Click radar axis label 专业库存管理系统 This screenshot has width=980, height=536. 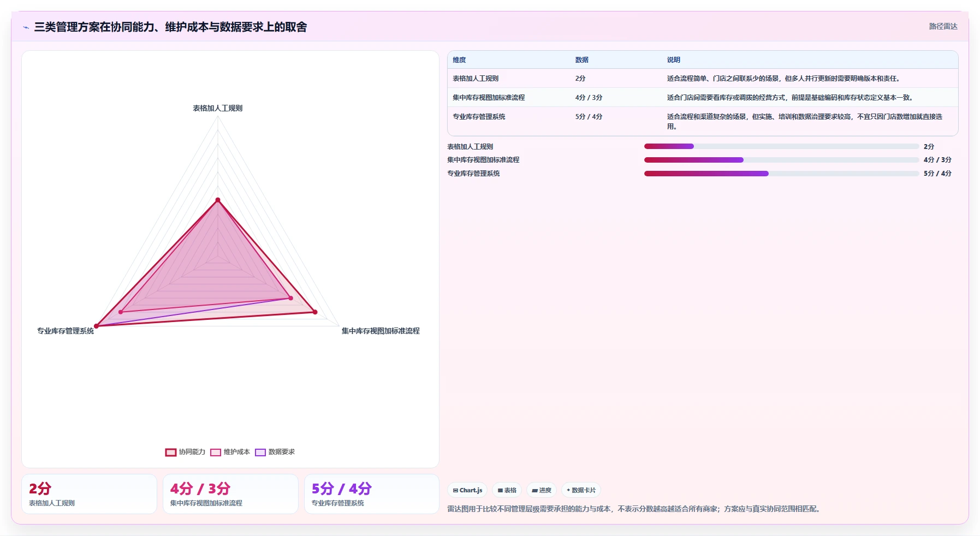pos(66,331)
